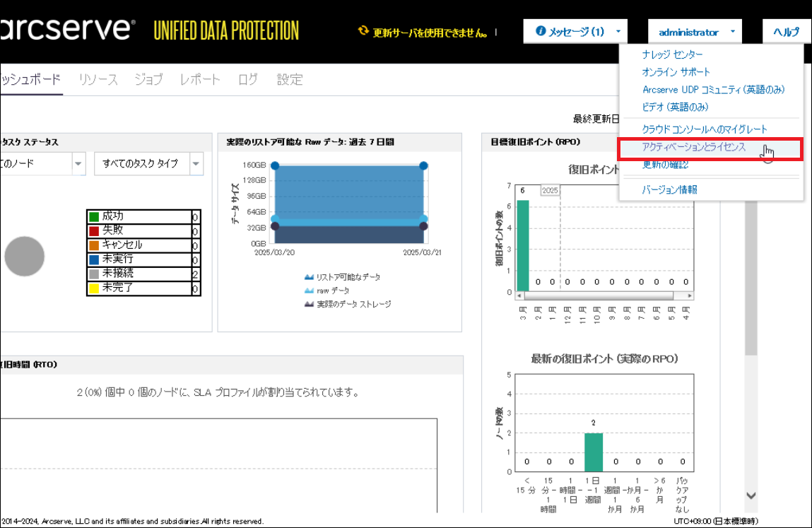
Task: Click the 3月 bar in recovery points chart
Action: coord(523,245)
